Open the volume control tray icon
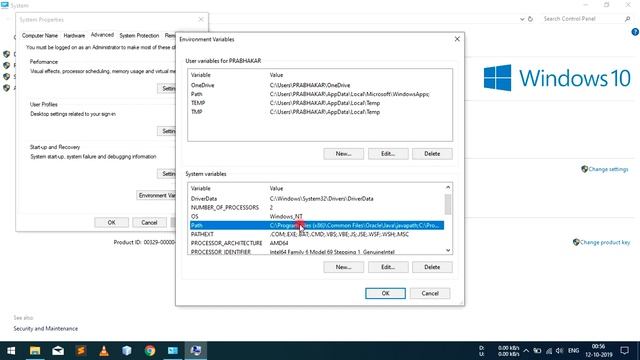 click(x=560, y=351)
